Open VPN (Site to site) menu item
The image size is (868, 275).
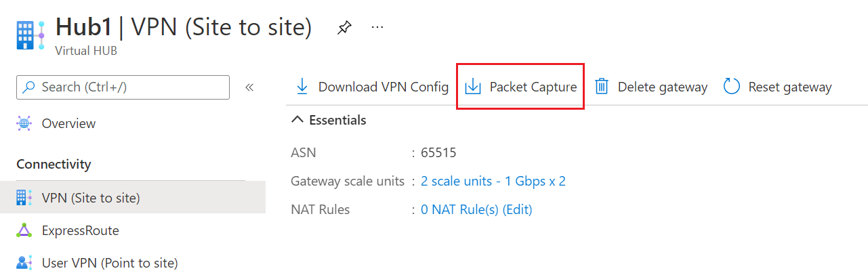point(91,198)
